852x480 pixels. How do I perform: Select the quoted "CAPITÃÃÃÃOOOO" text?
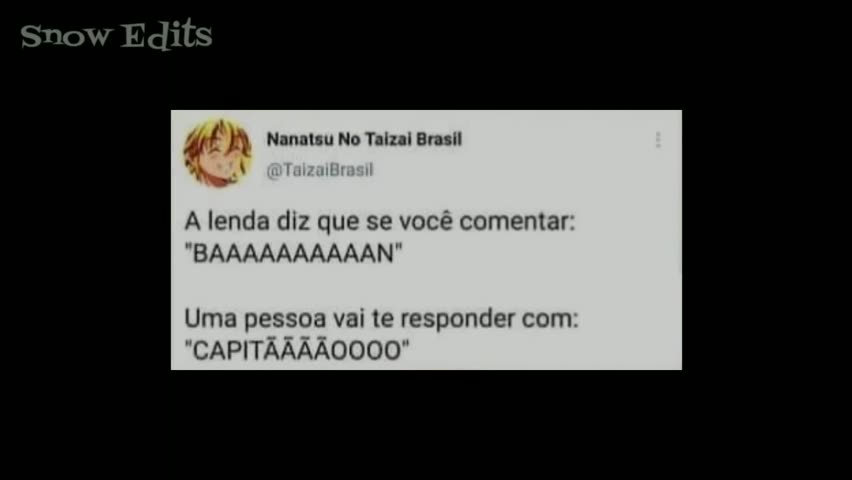pos(297,351)
